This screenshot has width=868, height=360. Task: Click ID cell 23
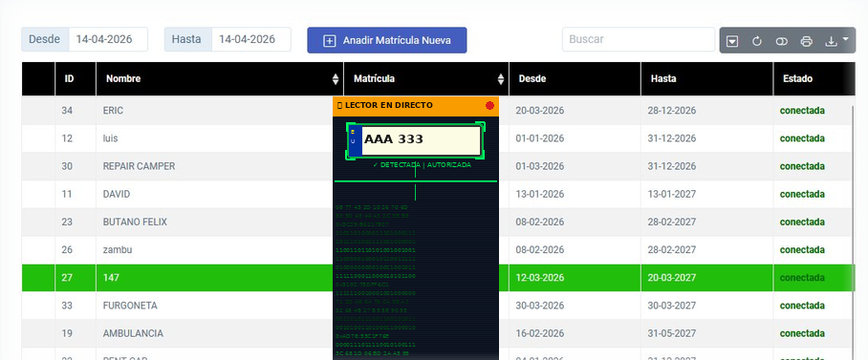(x=67, y=222)
